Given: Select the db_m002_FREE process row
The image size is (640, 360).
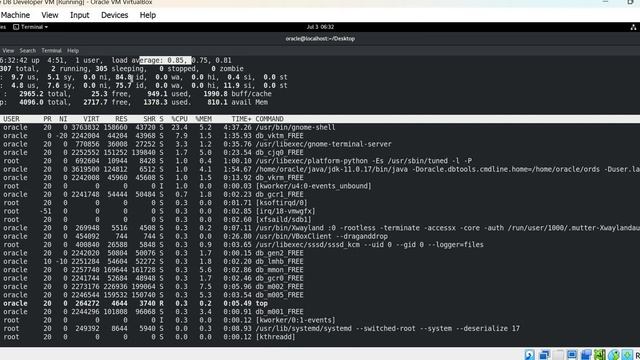Looking at the screenshot, I should pyautogui.click(x=320, y=287).
